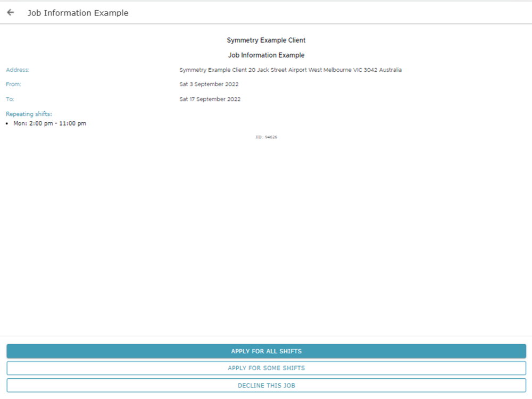532x399 pixels.
Task: Click the Repeating shifts label
Action: point(29,114)
